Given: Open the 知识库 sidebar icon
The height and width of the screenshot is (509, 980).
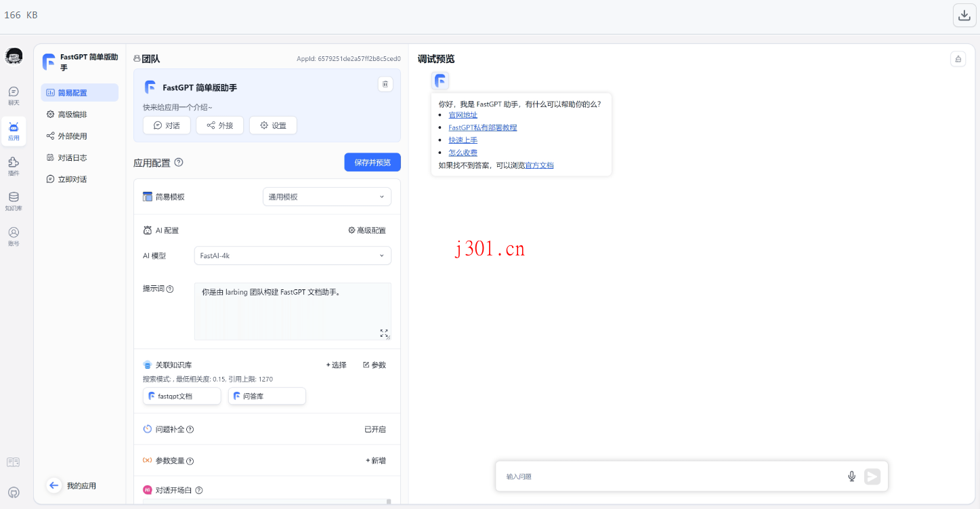Looking at the screenshot, I should pos(14,201).
